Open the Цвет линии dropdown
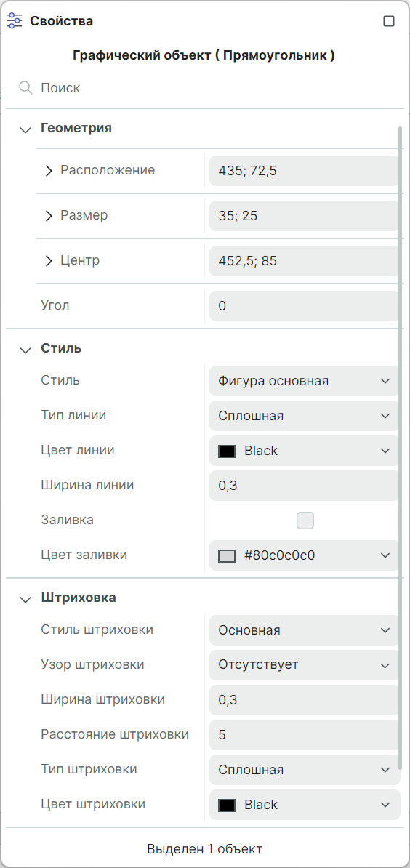This screenshot has height=868, width=410. (305, 451)
